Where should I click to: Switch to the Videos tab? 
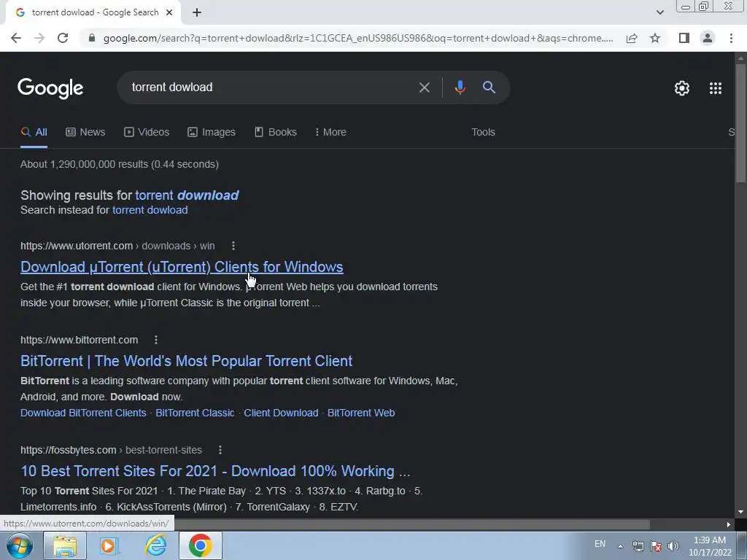(x=147, y=132)
